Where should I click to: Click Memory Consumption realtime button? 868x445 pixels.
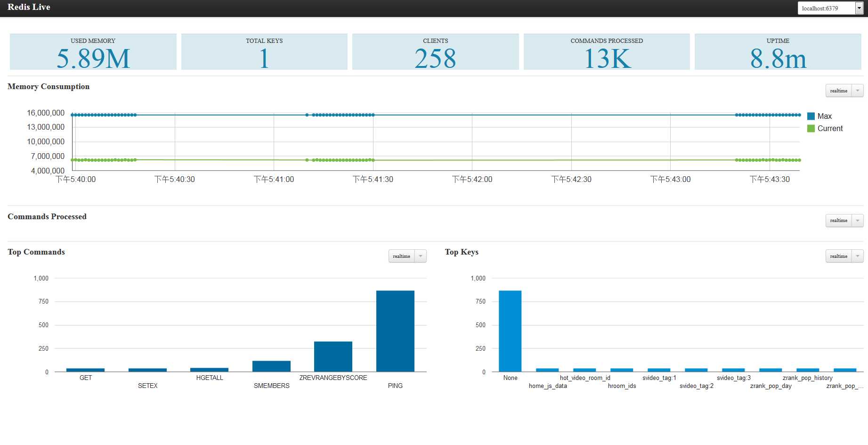click(x=838, y=91)
